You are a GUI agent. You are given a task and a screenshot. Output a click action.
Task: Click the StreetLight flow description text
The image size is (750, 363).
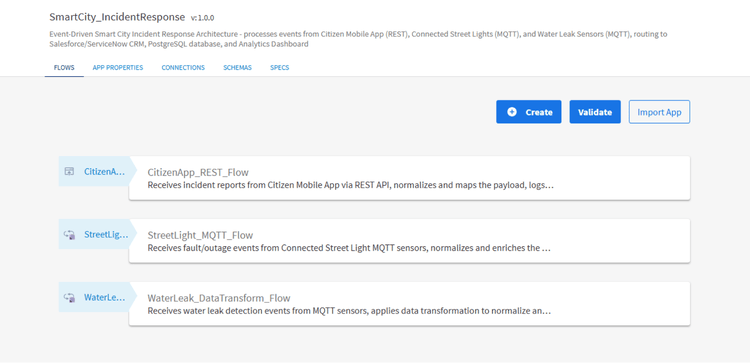point(349,248)
